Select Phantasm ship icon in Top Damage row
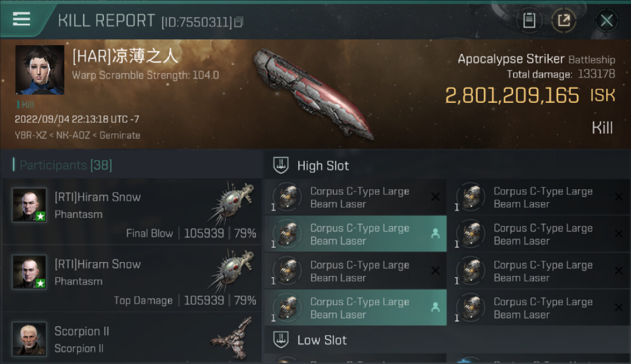This screenshot has height=364, width=631. [232, 273]
